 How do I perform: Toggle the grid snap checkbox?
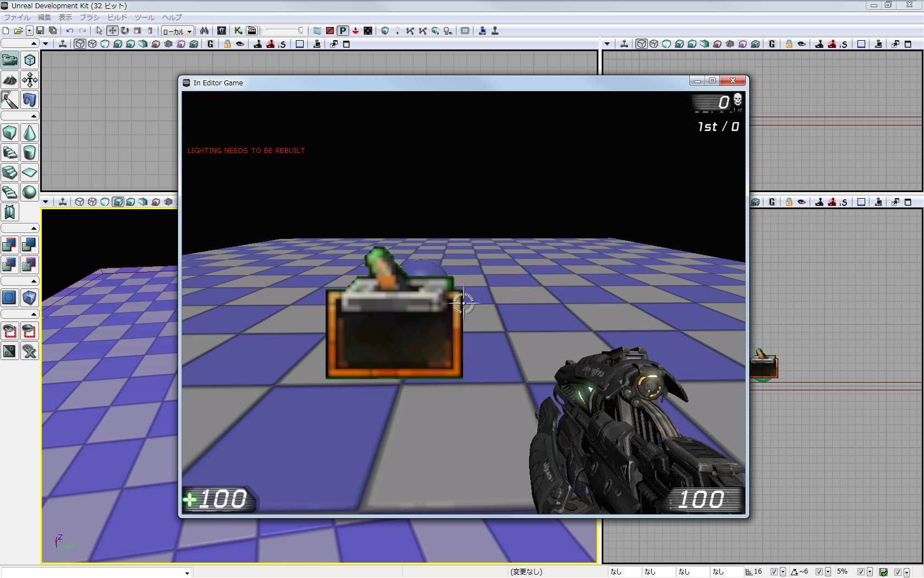[x=774, y=572]
